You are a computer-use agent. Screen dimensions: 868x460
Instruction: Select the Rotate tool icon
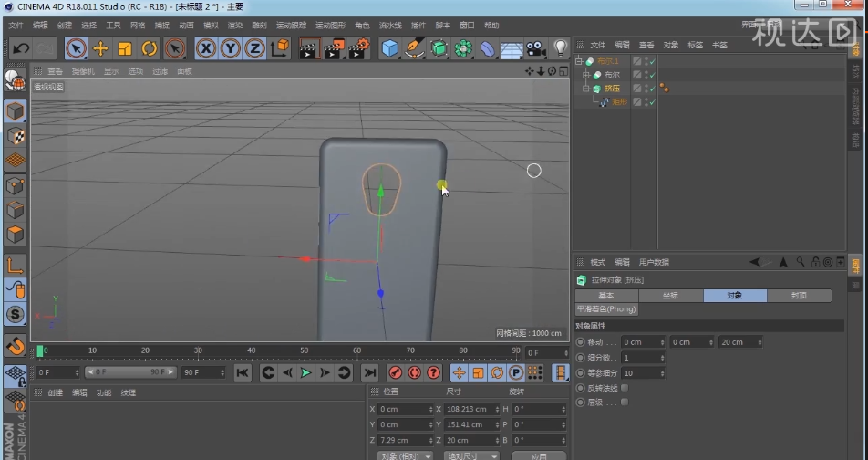click(149, 48)
